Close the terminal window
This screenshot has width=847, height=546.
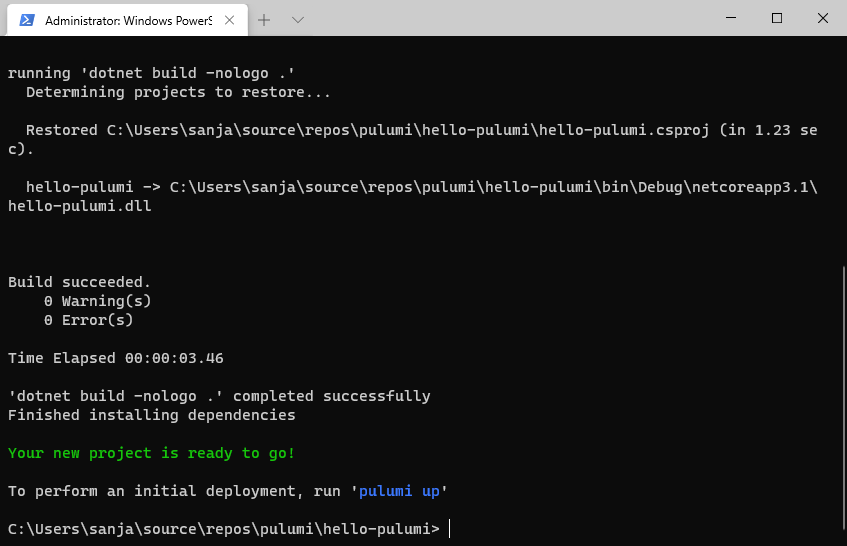click(823, 18)
